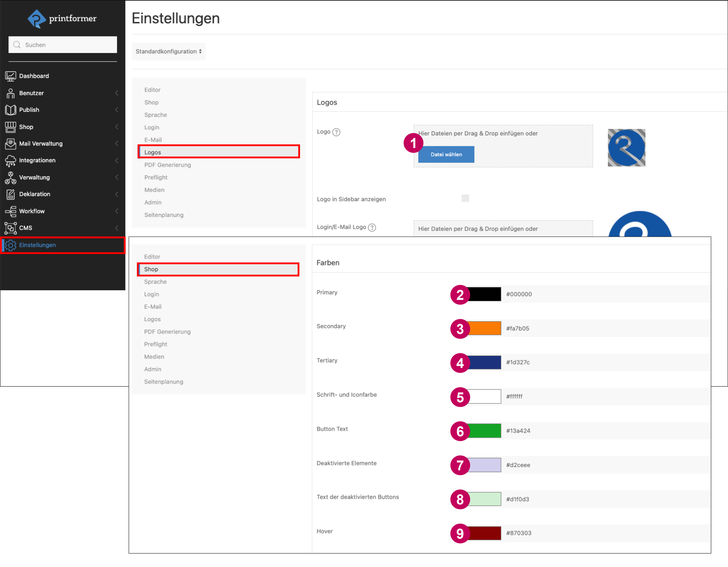Viewport: 728px width, 567px height.
Task: Open the Standardkonfiguration dropdown
Action: [x=168, y=51]
